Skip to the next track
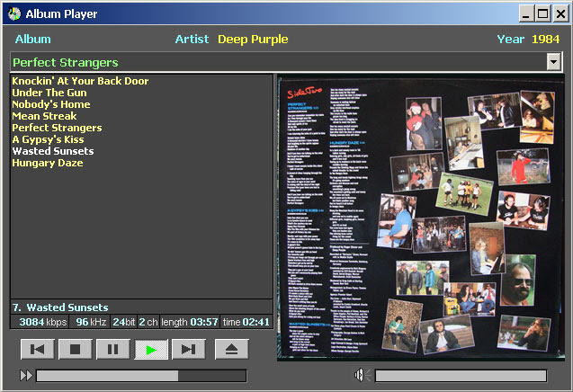The width and height of the screenshot is (573, 392). [x=189, y=349]
